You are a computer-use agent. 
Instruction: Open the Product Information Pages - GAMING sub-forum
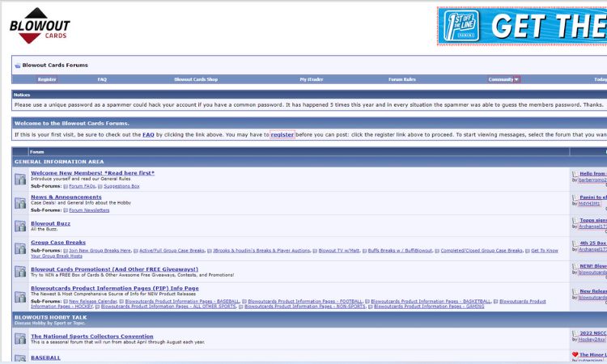(429, 307)
